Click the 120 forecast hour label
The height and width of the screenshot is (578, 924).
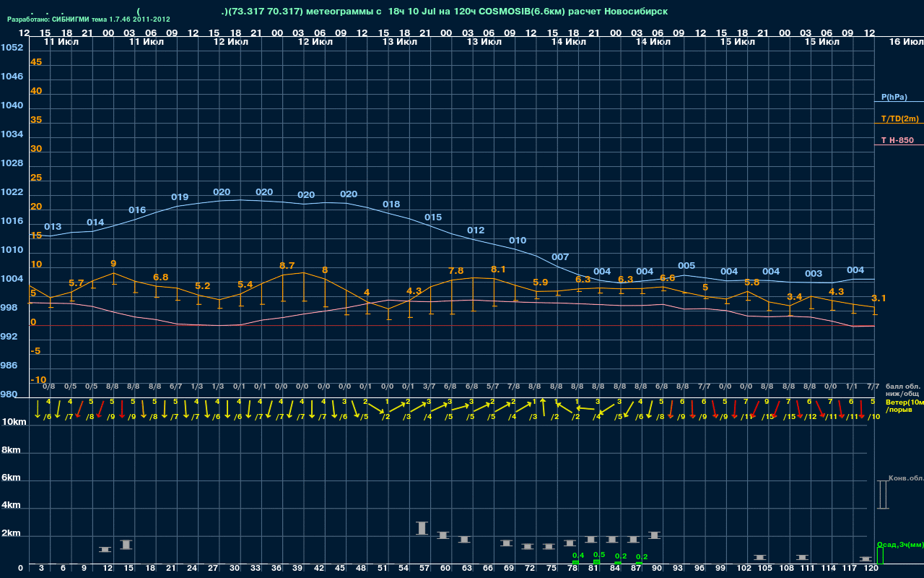(x=871, y=569)
